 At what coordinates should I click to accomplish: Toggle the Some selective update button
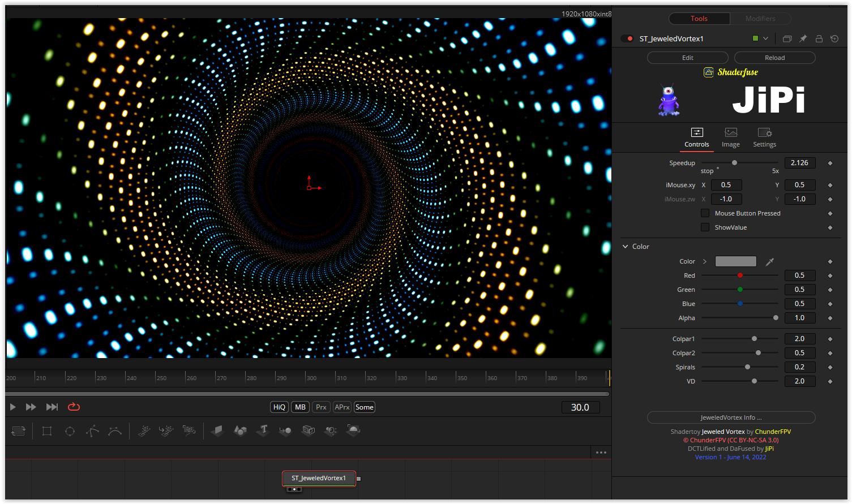tap(365, 407)
